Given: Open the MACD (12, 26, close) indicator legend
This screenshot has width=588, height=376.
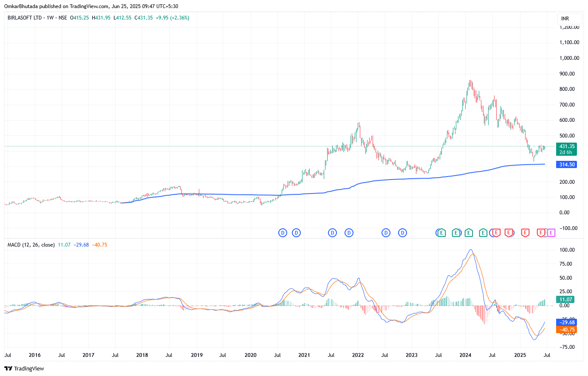Looking at the screenshot, I should (x=31, y=245).
